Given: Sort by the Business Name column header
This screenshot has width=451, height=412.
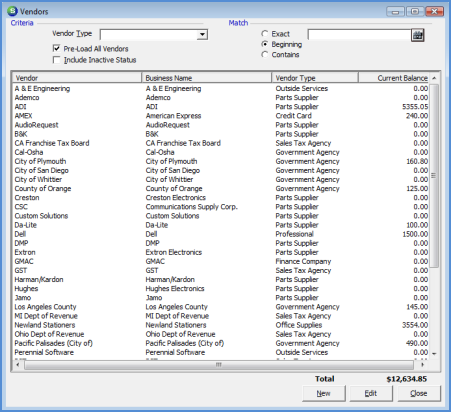Looking at the screenshot, I should [x=207, y=78].
